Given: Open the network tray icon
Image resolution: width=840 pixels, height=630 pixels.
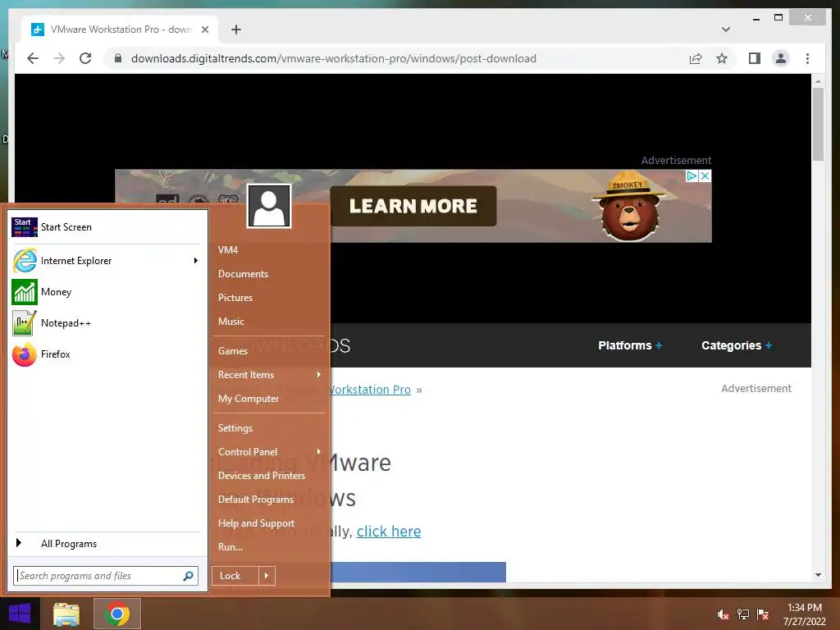Looking at the screenshot, I should tap(743, 614).
